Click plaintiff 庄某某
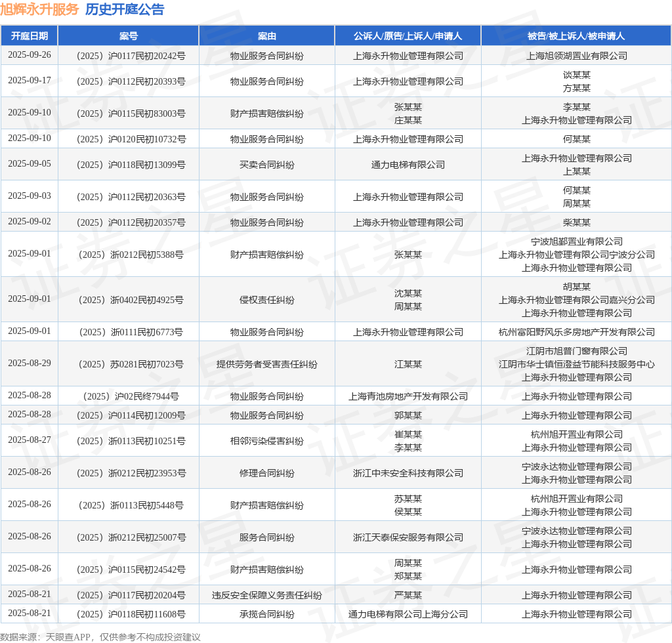The image size is (672, 643). 408,120
